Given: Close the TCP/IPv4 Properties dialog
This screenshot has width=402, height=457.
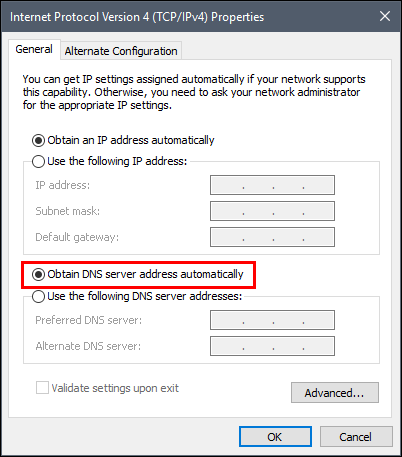Looking at the screenshot, I should click(385, 16).
